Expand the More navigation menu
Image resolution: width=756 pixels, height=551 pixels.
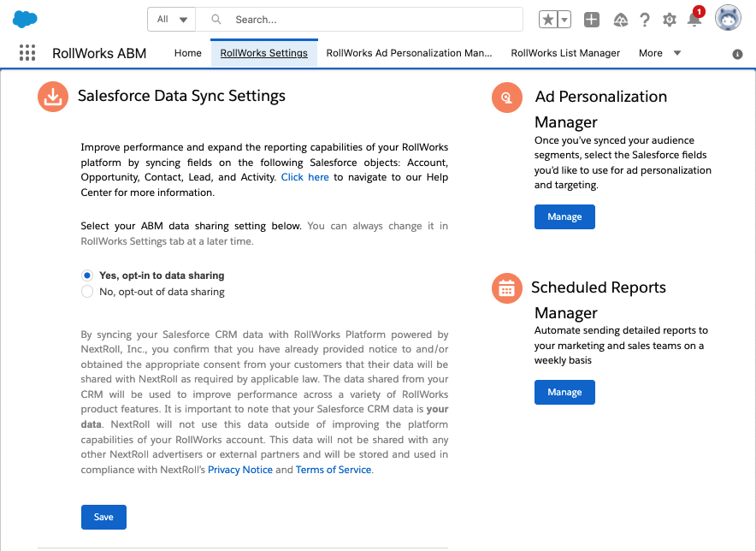click(659, 53)
